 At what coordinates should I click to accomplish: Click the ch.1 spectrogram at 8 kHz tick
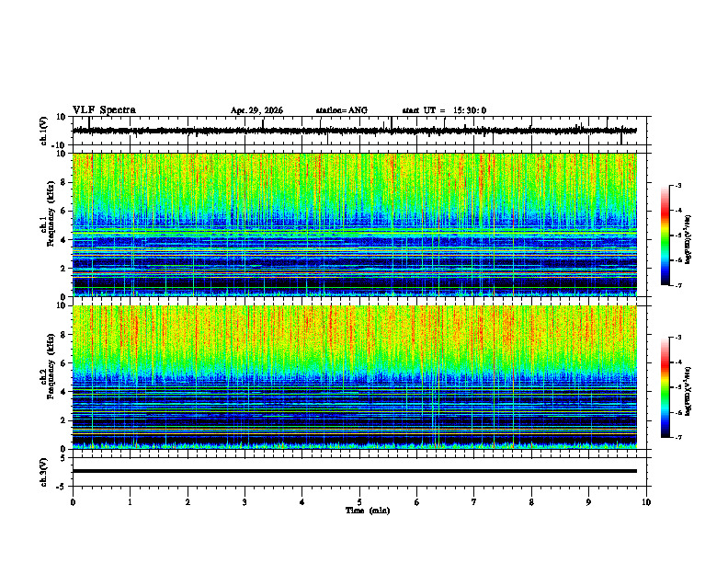pos(63,182)
